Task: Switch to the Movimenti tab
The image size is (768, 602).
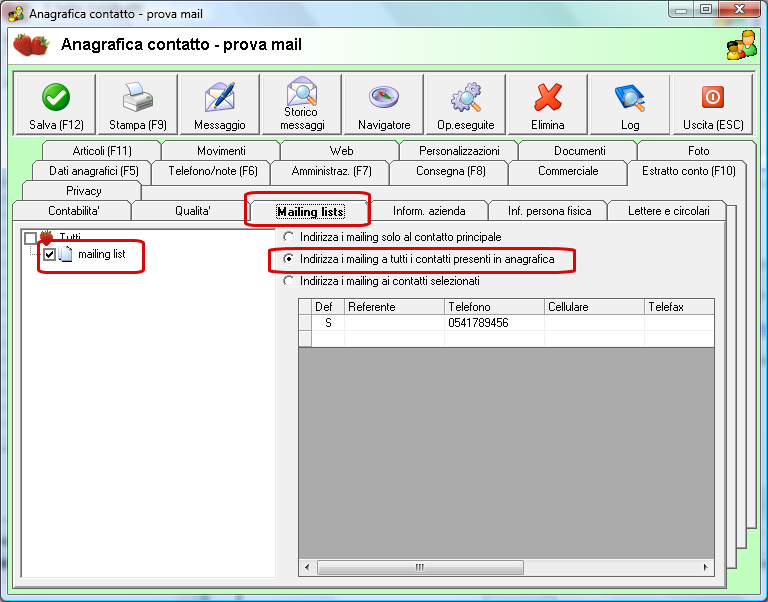Action: point(221,150)
